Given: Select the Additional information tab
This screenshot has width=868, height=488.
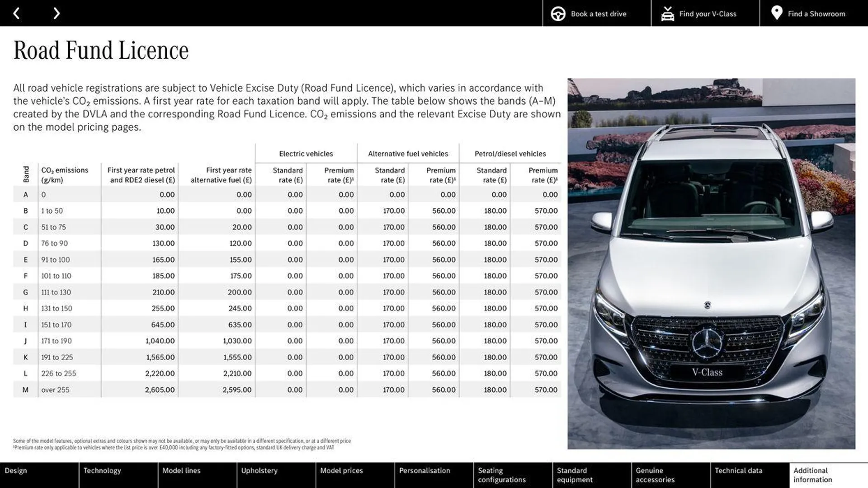Looking at the screenshot, I should (829, 475).
